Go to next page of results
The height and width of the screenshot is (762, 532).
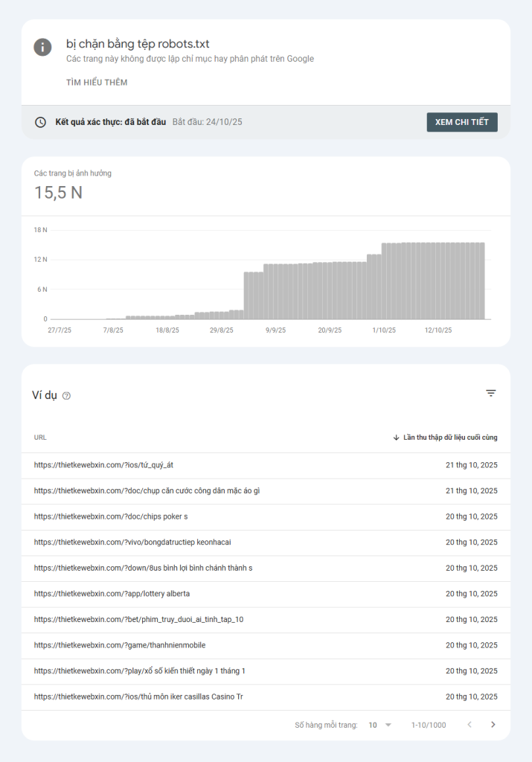(x=493, y=725)
